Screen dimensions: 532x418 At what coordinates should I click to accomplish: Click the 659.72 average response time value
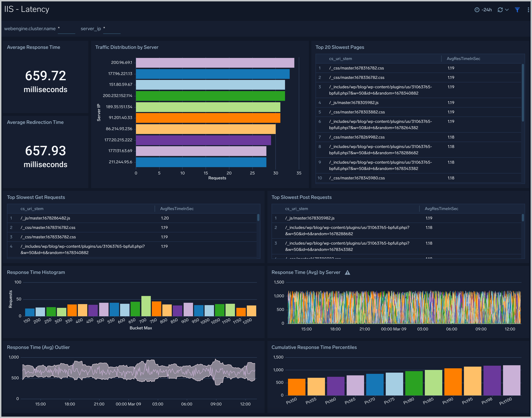coord(46,76)
